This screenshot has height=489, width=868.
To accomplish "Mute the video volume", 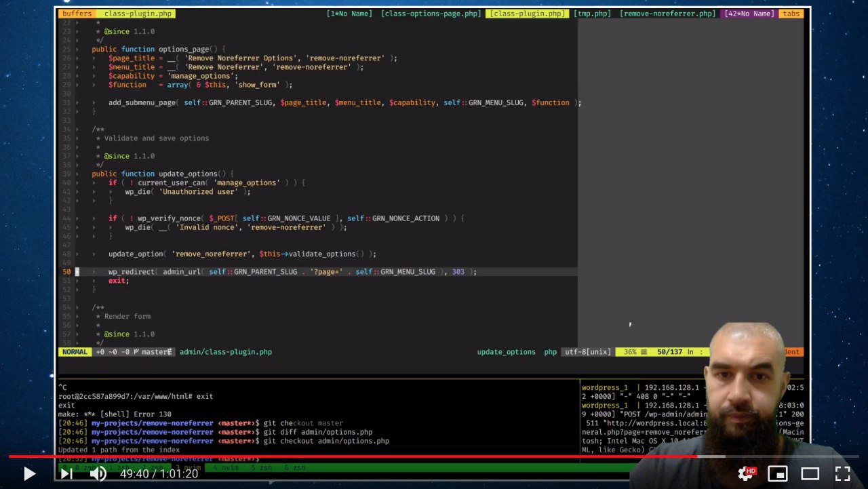I will (98, 473).
